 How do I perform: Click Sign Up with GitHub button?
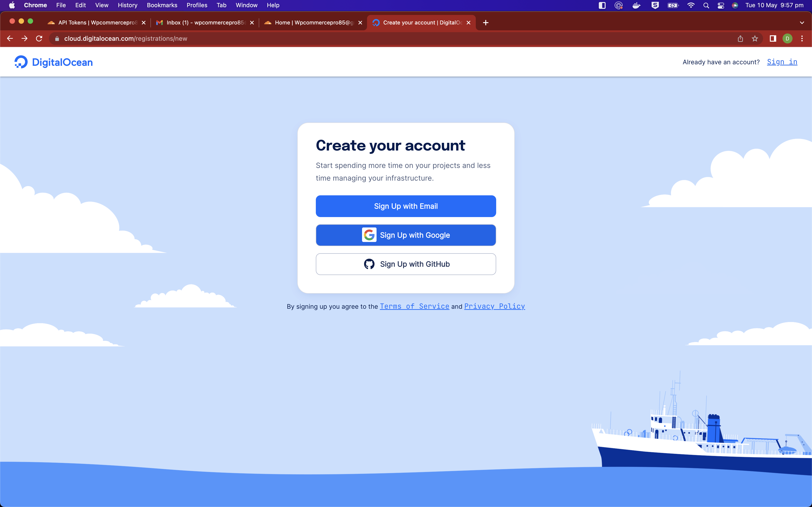coord(406,264)
